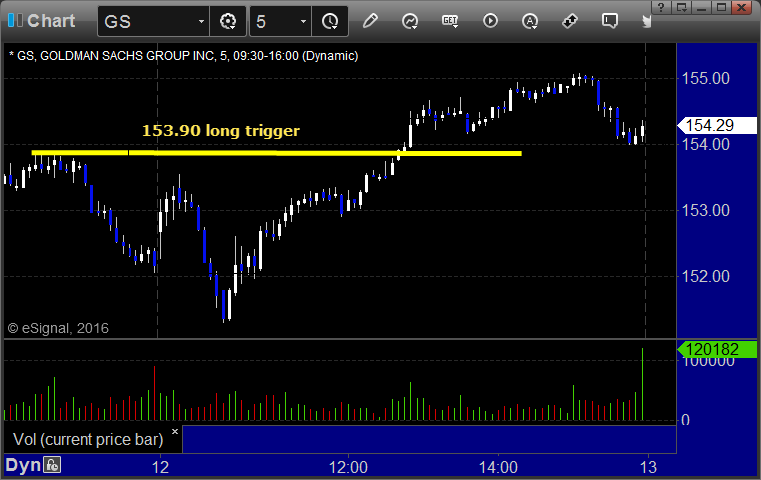The image size is (761, 480).
Task: Click the 120182 volume value marker
Action: click(x=717, y=349)
